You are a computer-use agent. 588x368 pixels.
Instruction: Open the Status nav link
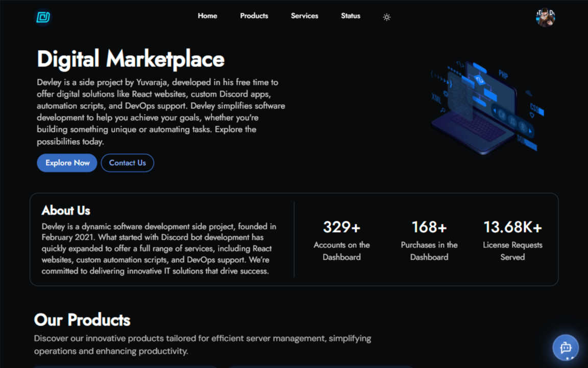pos(350,16)
